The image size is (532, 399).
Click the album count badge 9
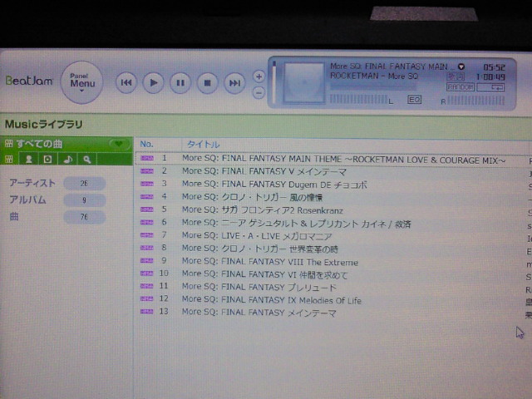click(84, 200)
